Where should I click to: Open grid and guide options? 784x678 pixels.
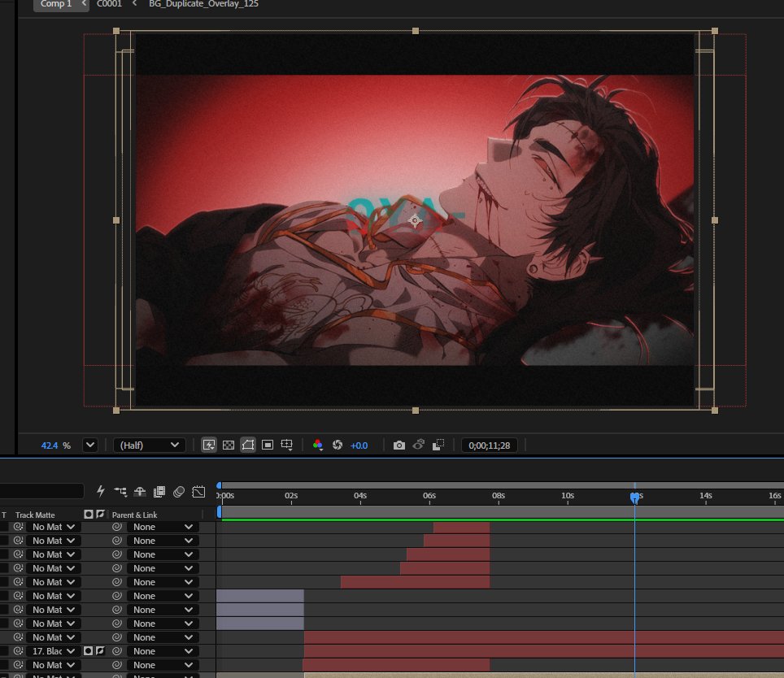point(287,445)
